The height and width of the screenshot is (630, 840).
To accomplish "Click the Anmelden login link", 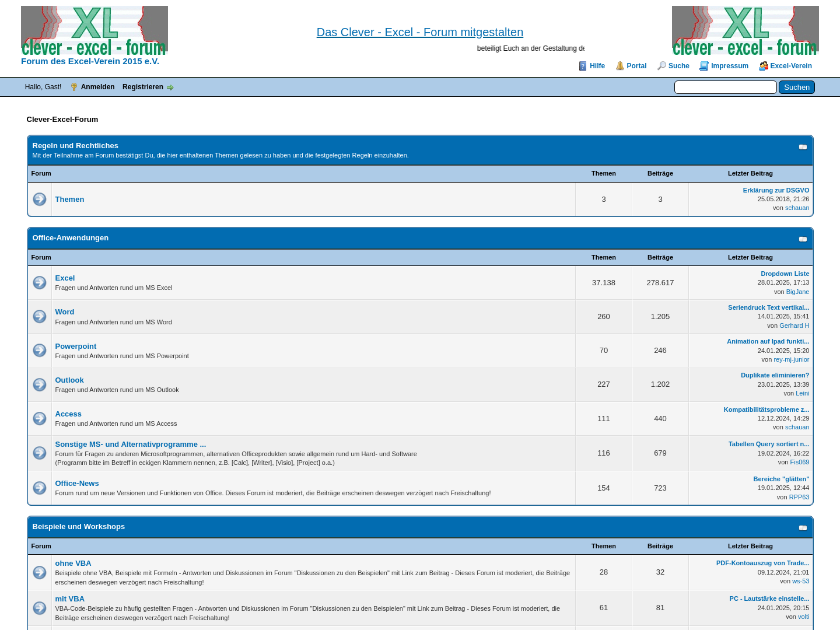I will click(97, 87).
